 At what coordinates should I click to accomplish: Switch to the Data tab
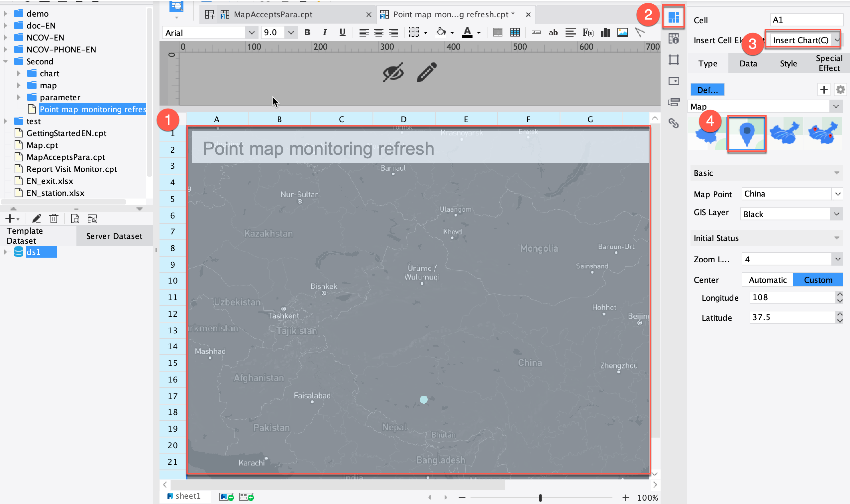pyautogui.click(x=748, y=63)
